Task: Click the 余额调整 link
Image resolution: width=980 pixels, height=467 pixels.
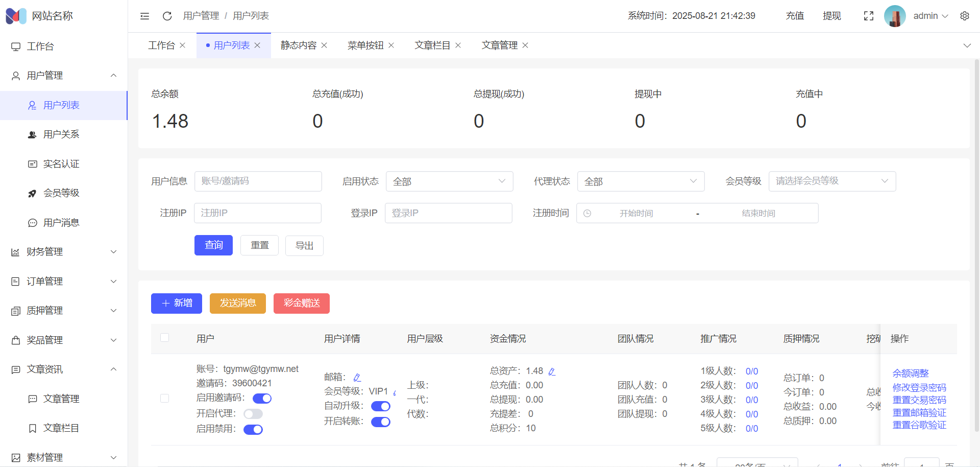Action: point(910,373)
